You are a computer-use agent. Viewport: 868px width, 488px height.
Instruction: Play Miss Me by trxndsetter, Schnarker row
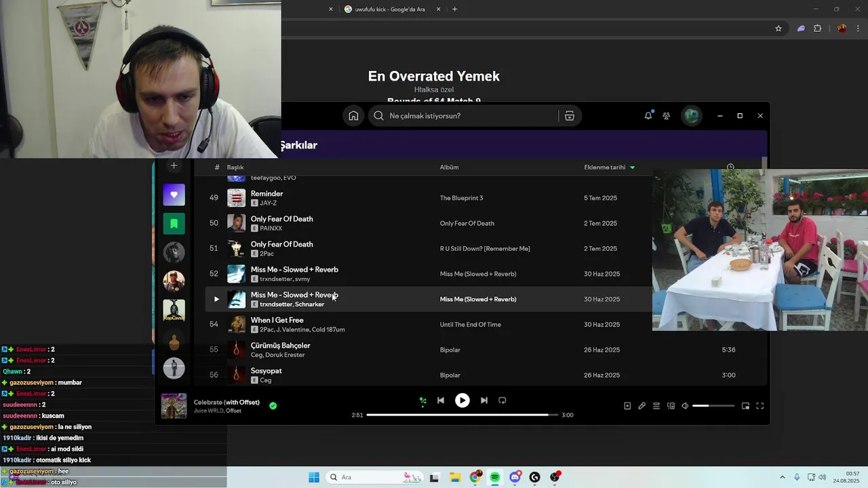pyautogui.click(x=216, y=299)
